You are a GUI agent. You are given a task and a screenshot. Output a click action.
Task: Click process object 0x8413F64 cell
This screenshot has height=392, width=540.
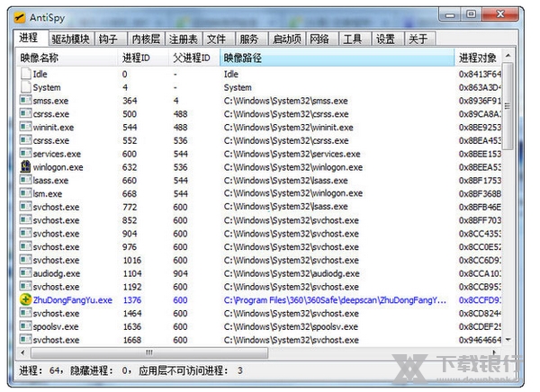pos(480,74)
